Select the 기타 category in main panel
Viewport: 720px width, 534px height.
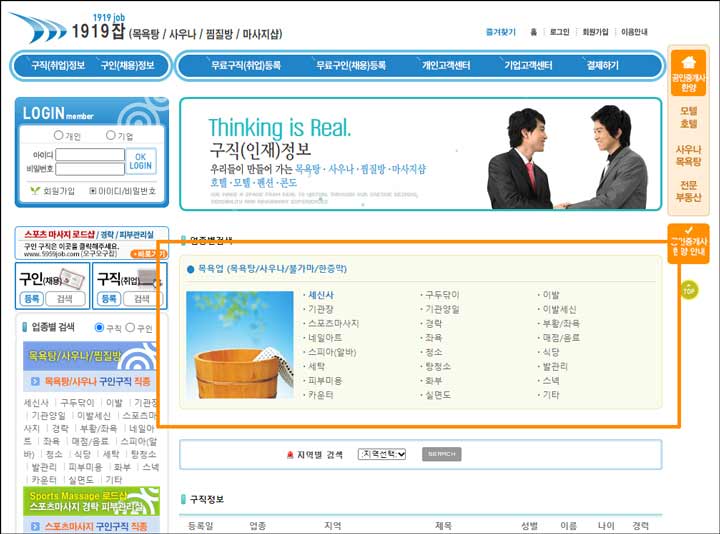[551, 395]
